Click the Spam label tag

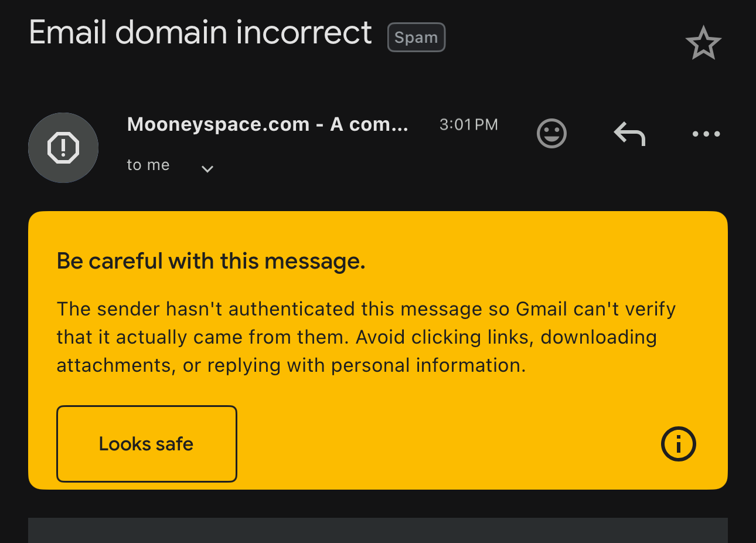[416, 38]
